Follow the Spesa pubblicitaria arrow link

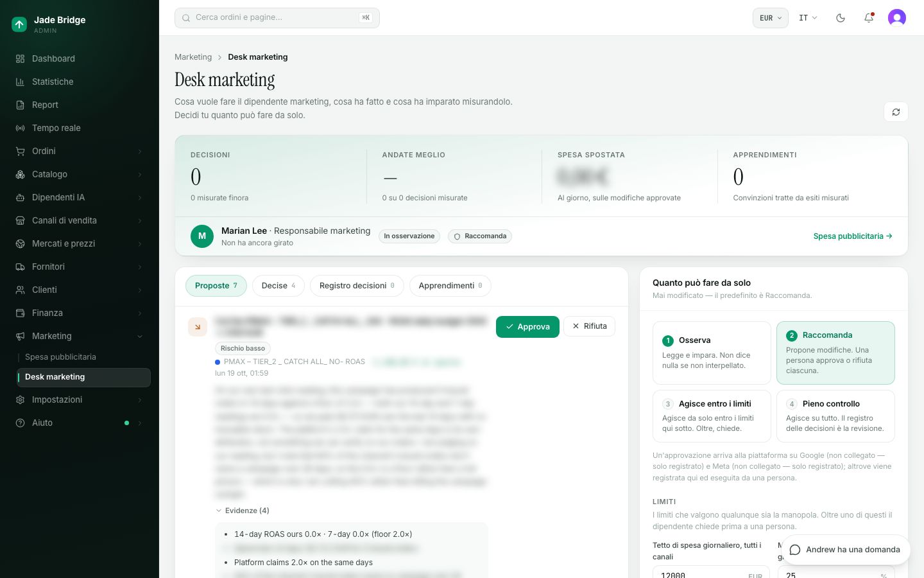click(853, 236)
